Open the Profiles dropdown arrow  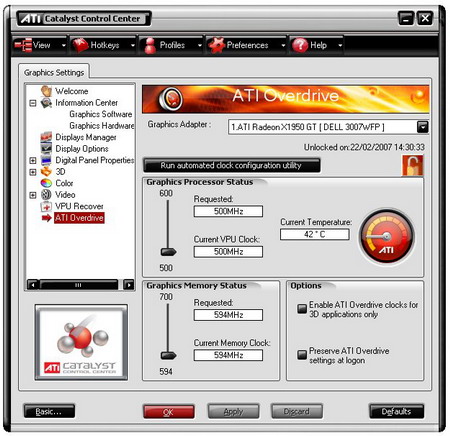click(200, 45)
